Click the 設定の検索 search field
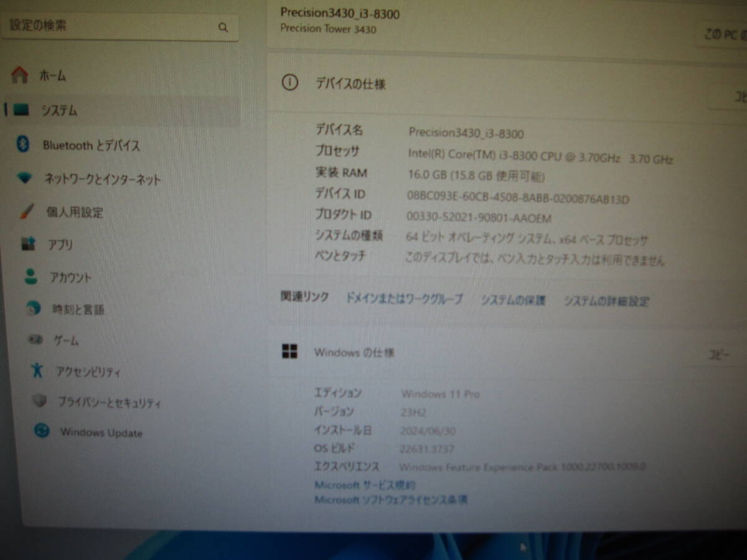Viewport: 747px width, 560px height. 120,27
